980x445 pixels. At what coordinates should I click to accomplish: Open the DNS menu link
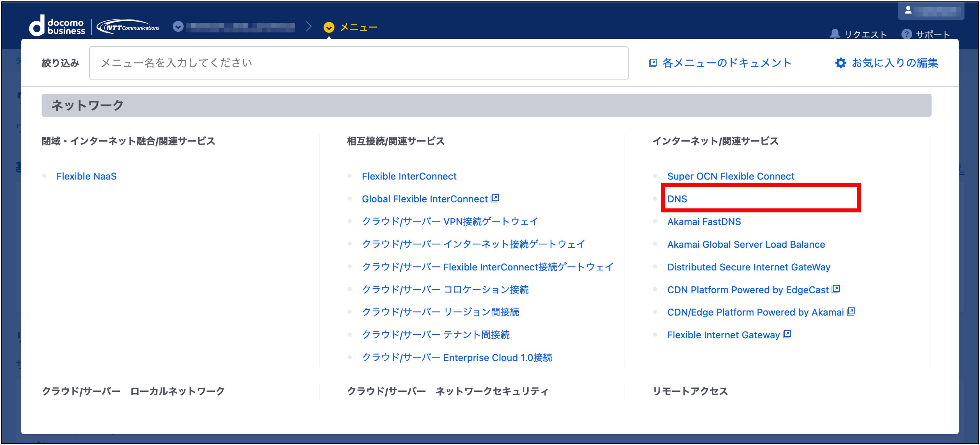(x=677, y=199)
